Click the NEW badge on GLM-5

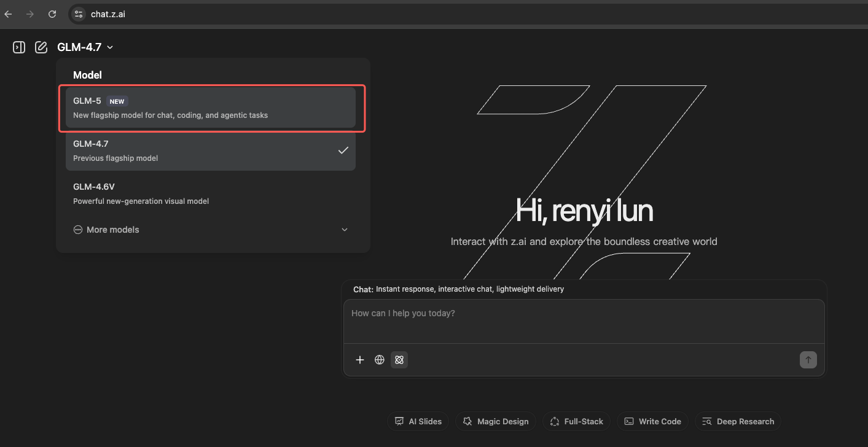117,101
